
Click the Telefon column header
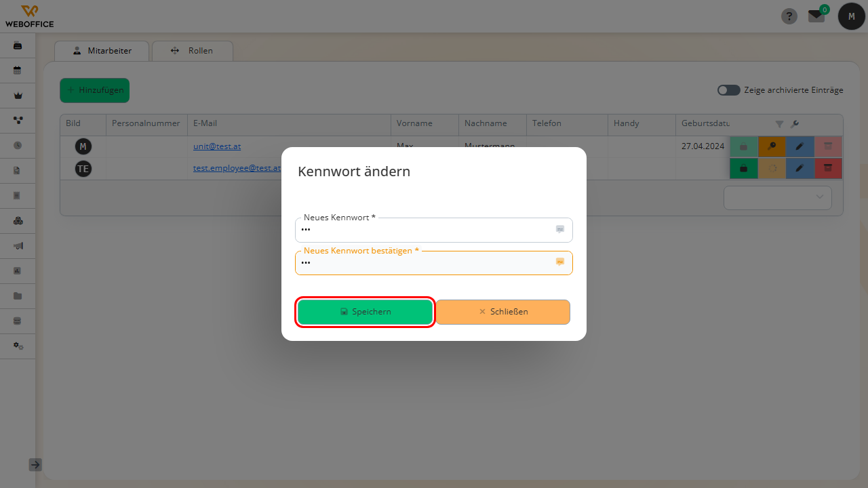pyautogui.click(x=567, y=124)
